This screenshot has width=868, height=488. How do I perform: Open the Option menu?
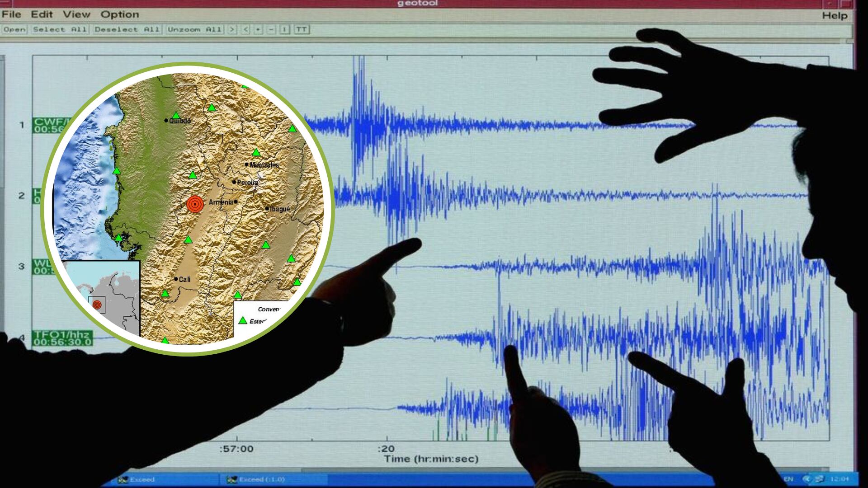[118, 14]
